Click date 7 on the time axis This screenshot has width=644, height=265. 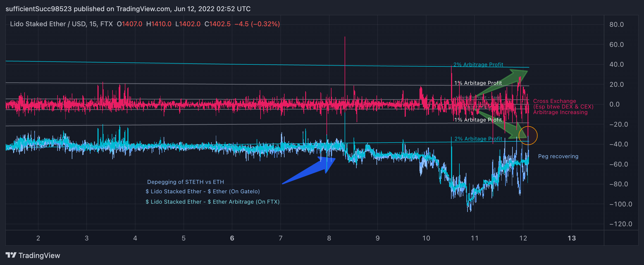(281, 238)
